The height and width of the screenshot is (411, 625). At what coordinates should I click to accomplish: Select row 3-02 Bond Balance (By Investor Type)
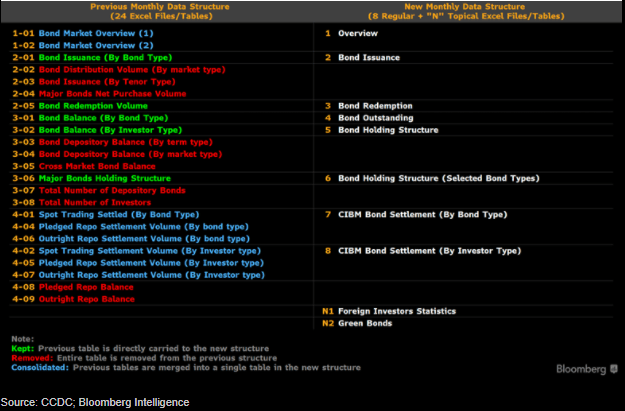pos(97,130)
